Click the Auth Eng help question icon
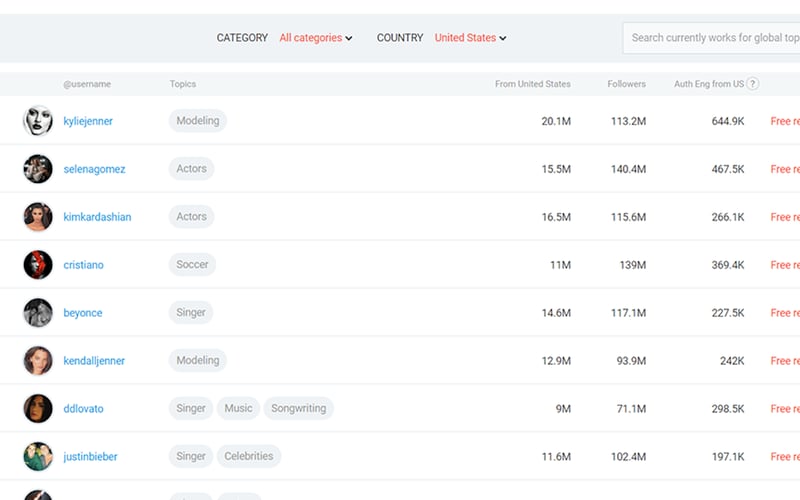Screen dimensions: 800x500 [753, 84]
